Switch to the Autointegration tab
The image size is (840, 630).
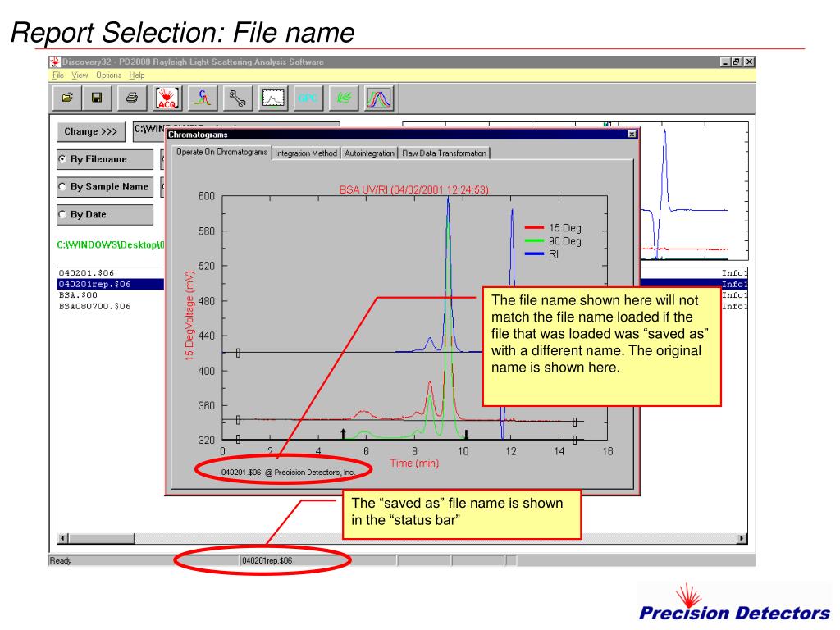(x=369, y=153)
